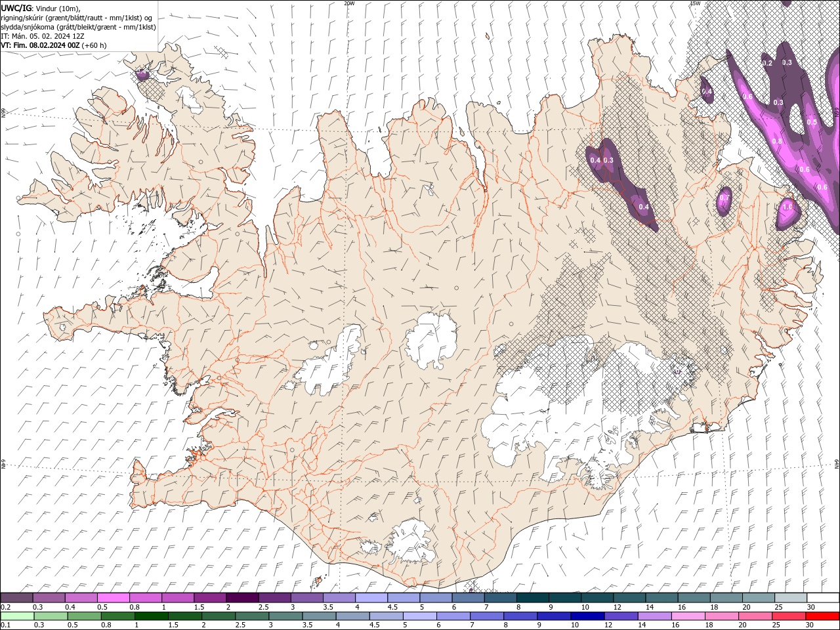
Task: Pick the dark blue 10 swatch in rain legend
Action: tap(587, 616)
